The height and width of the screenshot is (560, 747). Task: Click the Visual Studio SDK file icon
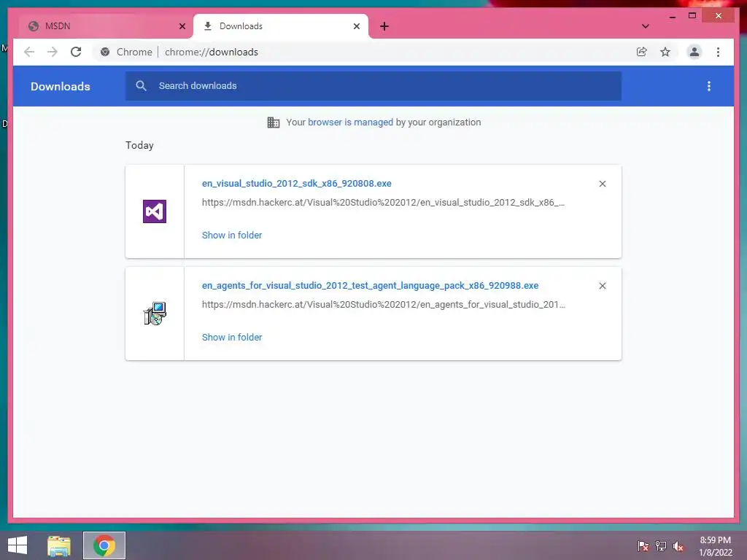point(155,211)
